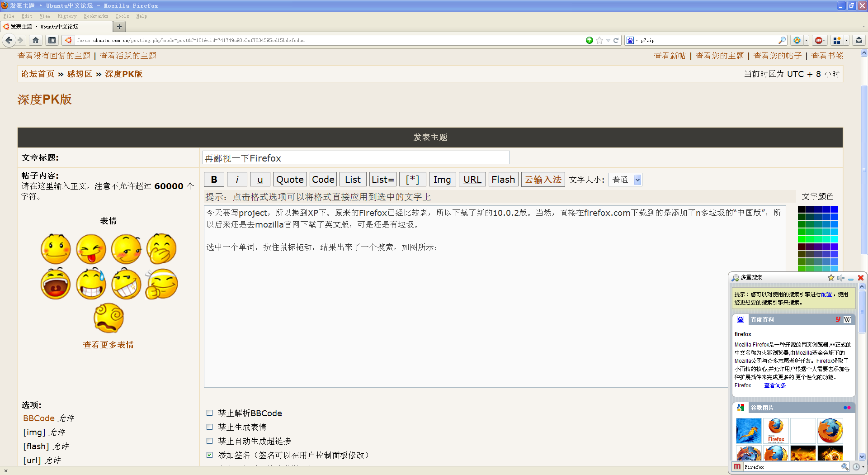Image resolution: width=868 pixels, height=475 pixels.
Task: Click the speaker icon in multi-search popup
Action: click(x=841, y=278)
